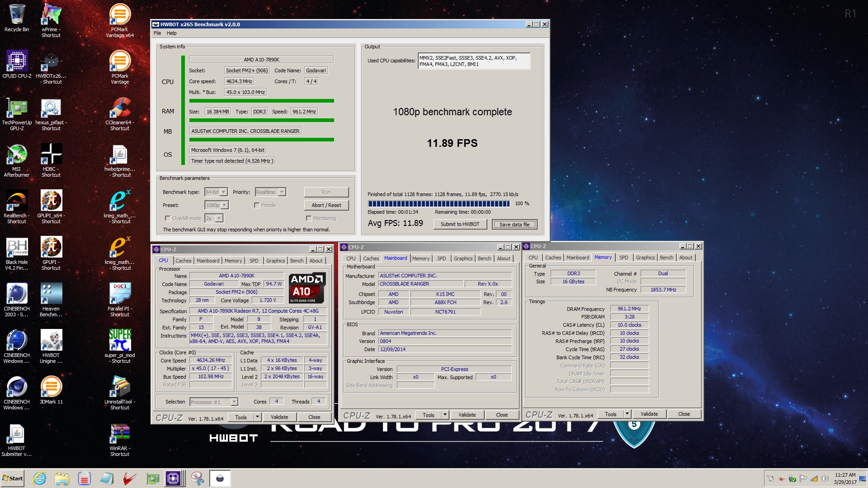Image resolution: width=868 pixels, height=488 pixels.
Task: Launch hexus_pifast shortcut icon
Action: tap(51, 114)
